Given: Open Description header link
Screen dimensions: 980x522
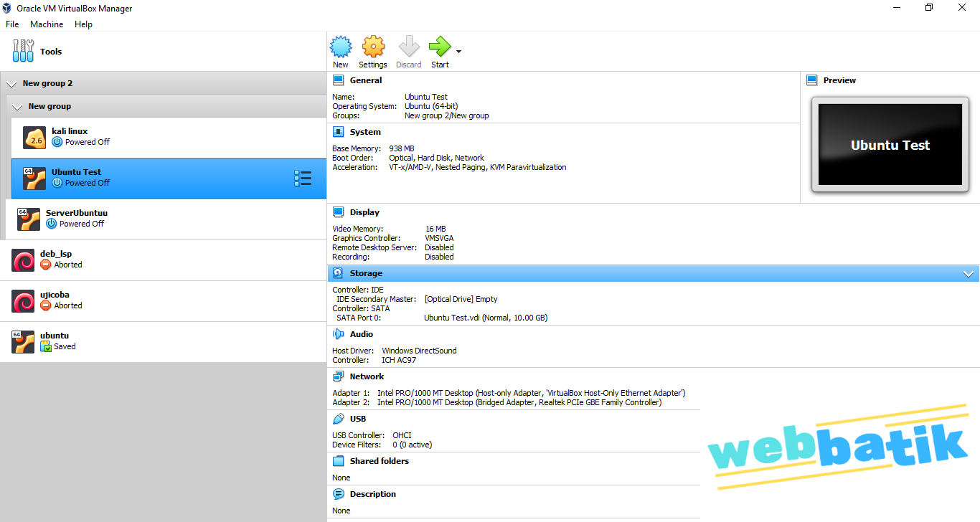Looking at the screenshot, I should (373, 494).
